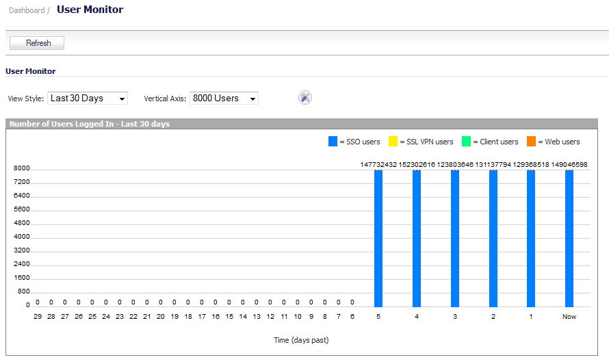Click the 'User Monitor' section heading

tap(30, 71)
